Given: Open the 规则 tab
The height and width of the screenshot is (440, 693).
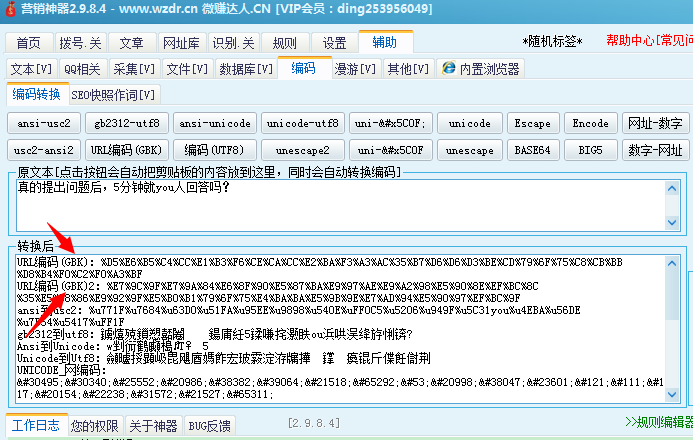Looking at the screenshot, I should point(285,43).
